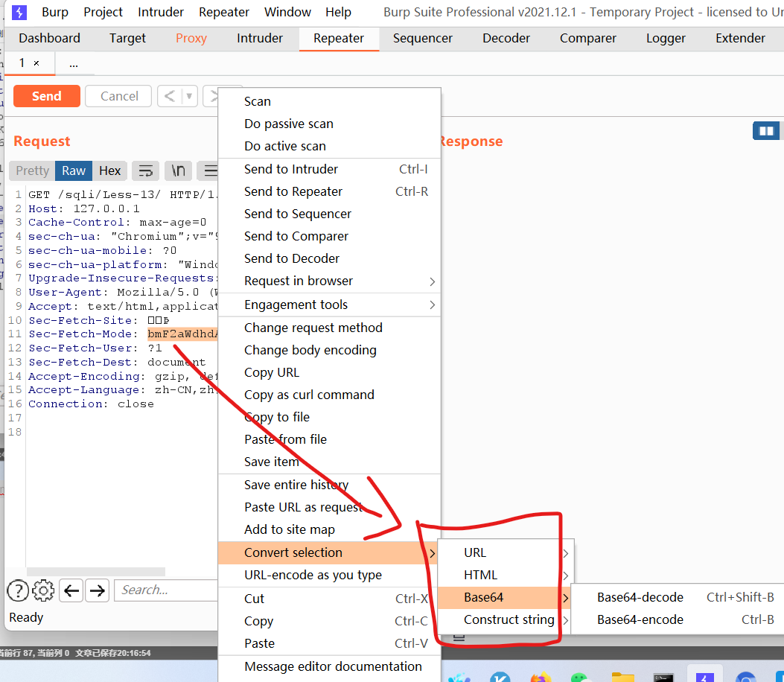The image size is (784, 682).
Task: Open the search settings gear icon
Action: click(x=43, y=590)
